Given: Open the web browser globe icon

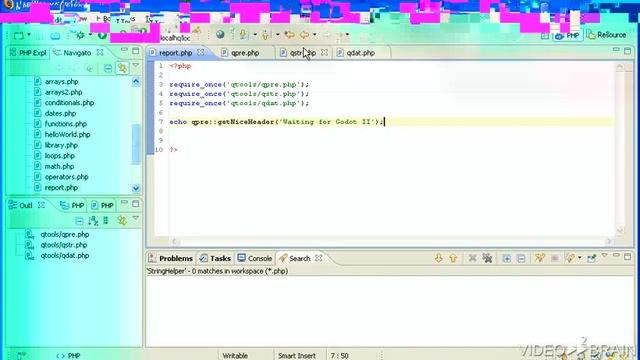Looking at the screenshot, I should [220, 35].
